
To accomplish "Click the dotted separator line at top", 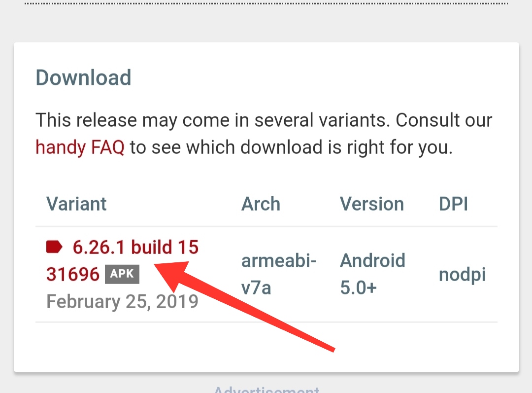I will [266, 3].
